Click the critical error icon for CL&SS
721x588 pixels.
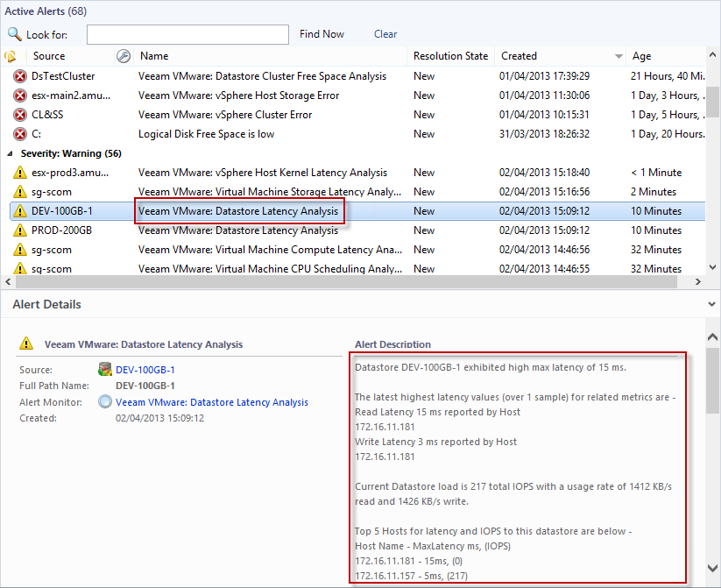click(x=20, y=115)
